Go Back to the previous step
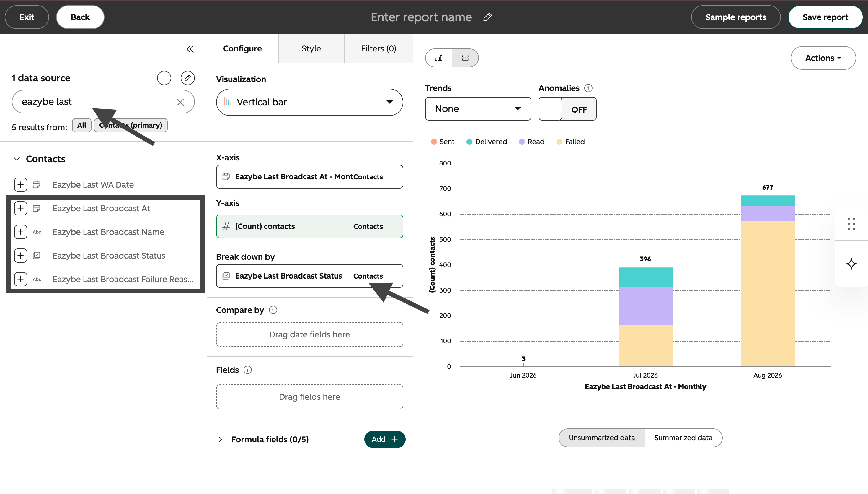 80,17
